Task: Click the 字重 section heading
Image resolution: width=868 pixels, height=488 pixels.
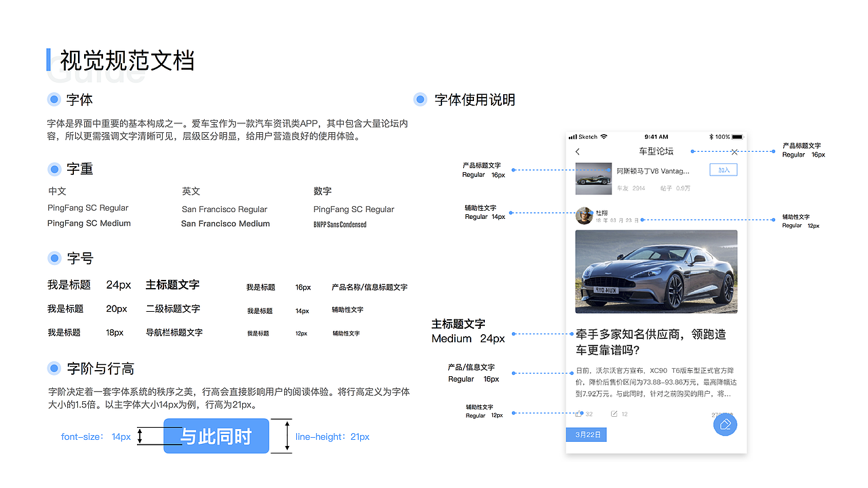Action: click(x=80, y=169)
